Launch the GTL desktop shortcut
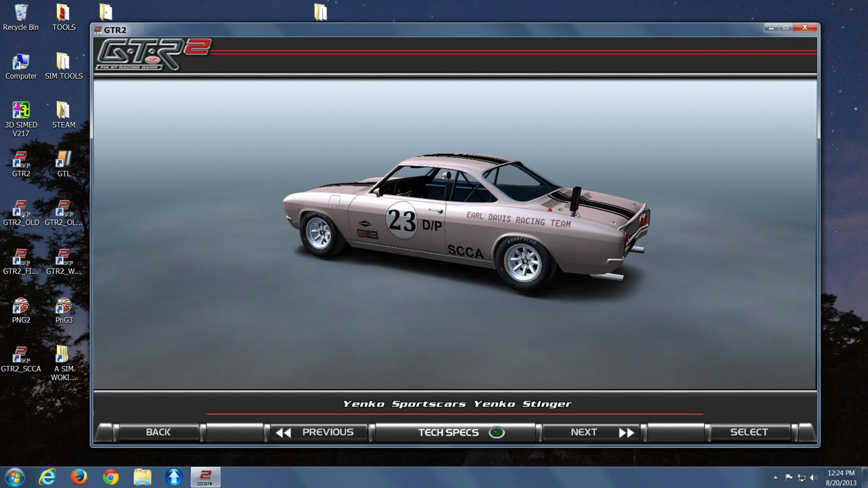Image resolution: width=868 pixels, height=488 pixels. tap(64, 164)
